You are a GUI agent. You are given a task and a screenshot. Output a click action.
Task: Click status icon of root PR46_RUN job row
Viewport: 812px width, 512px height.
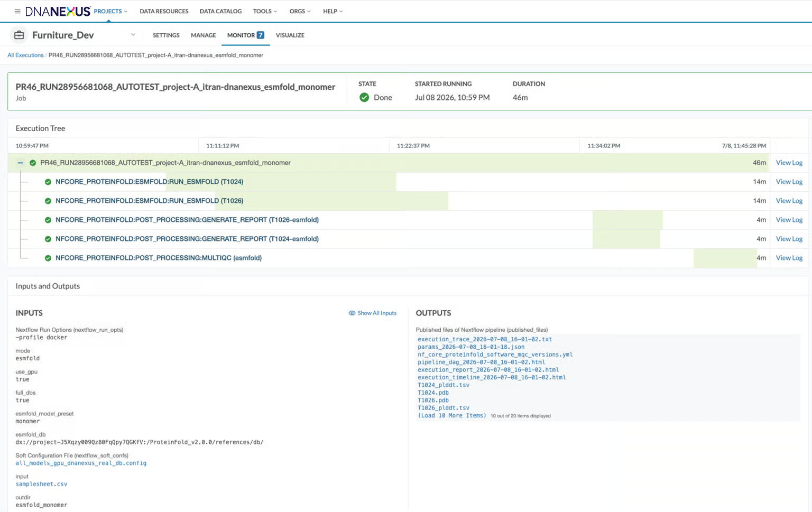click(x=33, y=163)
